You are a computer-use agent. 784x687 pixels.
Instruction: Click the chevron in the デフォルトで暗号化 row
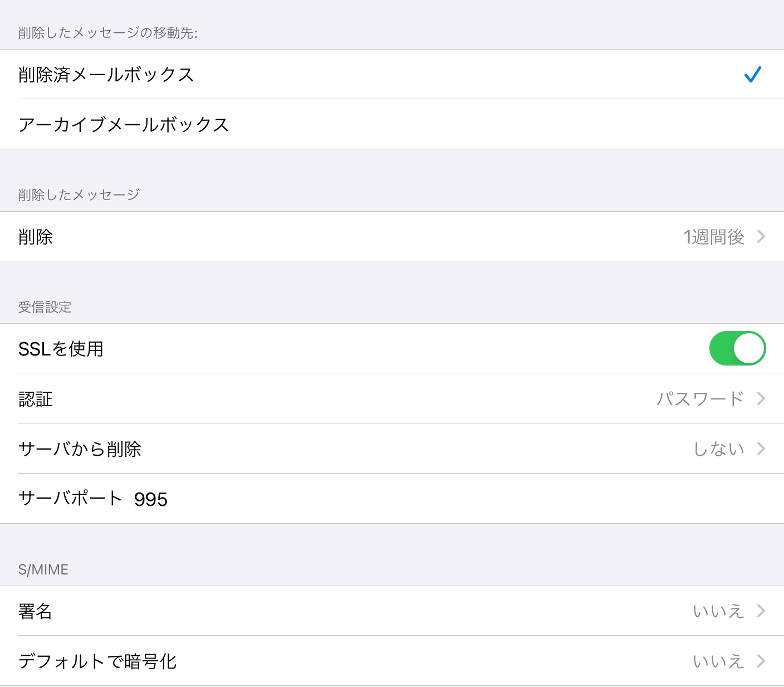coord(761,661)
